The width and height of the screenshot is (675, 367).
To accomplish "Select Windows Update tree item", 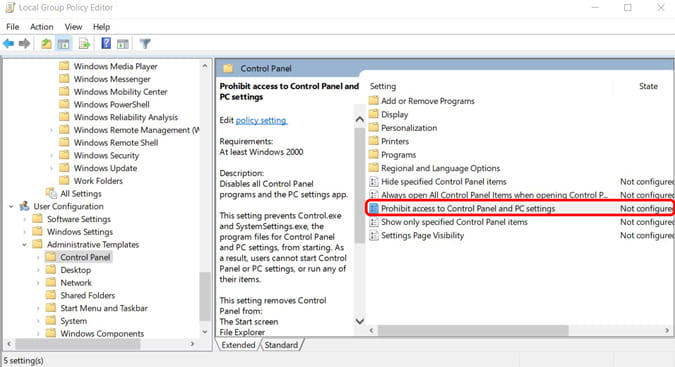I will click(105, 168).
